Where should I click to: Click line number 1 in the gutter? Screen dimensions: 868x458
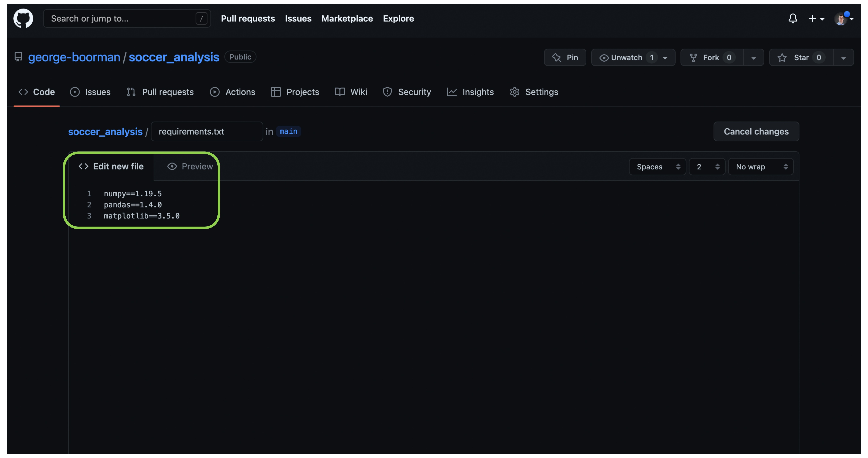(89, 194)
